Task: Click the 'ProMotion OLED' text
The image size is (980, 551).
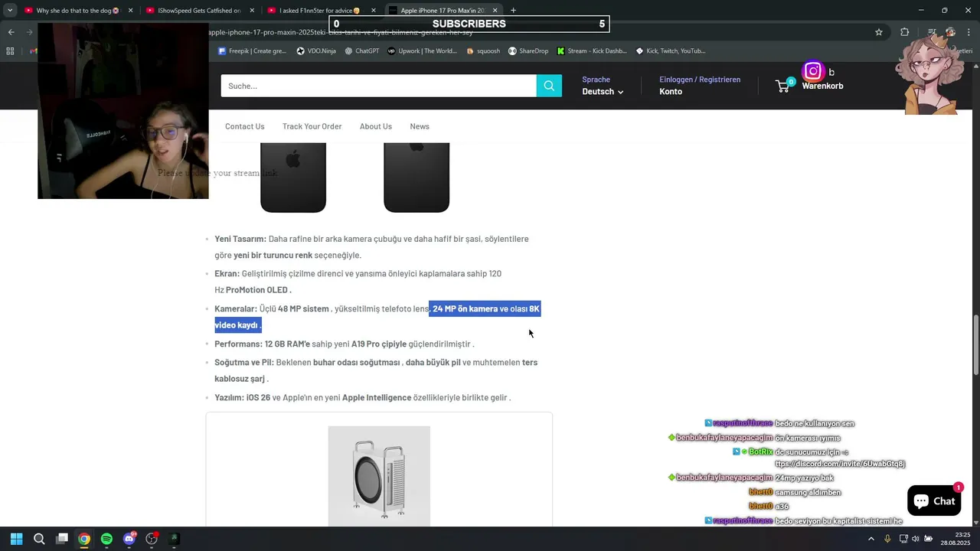Action: click(x=258, y=290)
